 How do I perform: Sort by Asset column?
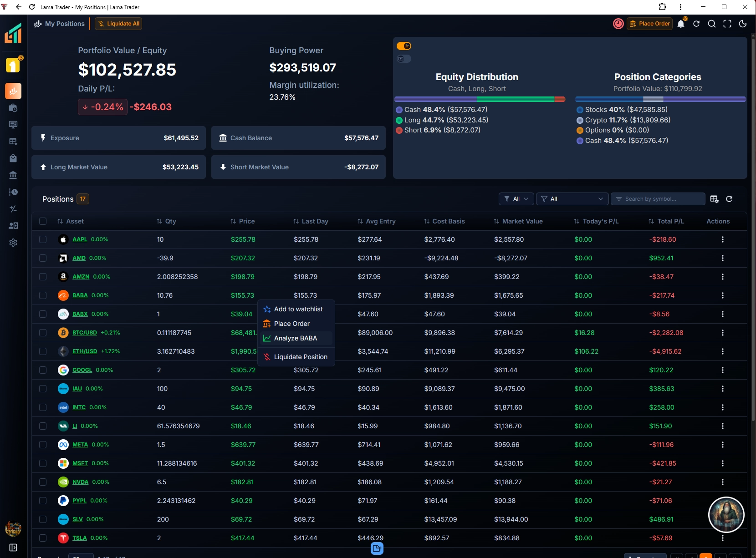(x=71, y=221)
